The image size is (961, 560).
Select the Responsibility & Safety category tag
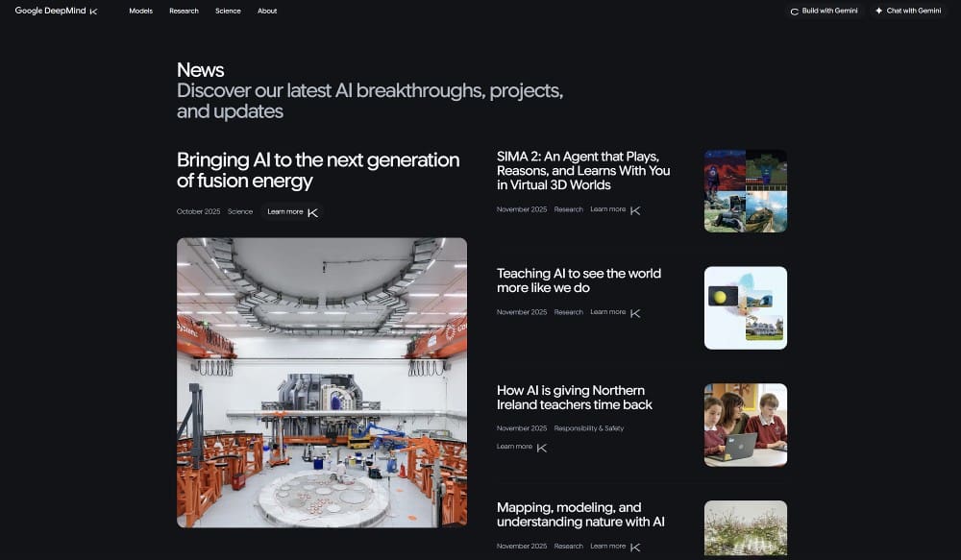pos(588,428)
